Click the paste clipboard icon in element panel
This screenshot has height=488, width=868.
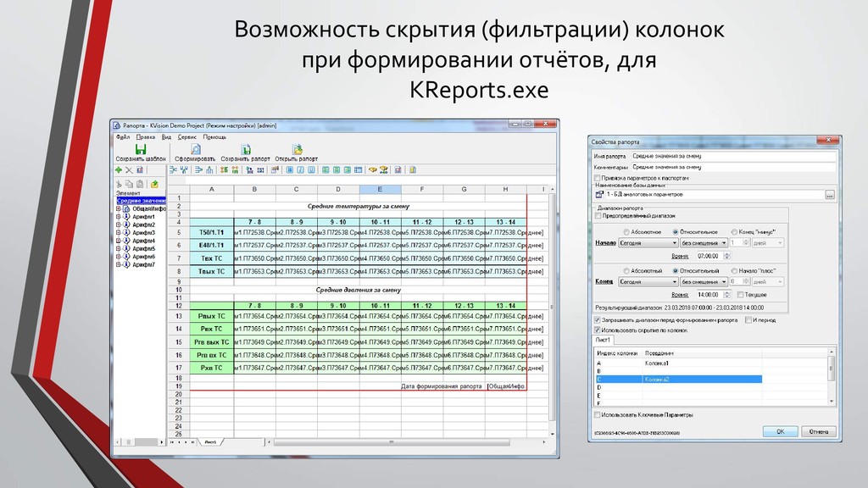point(140,184)
